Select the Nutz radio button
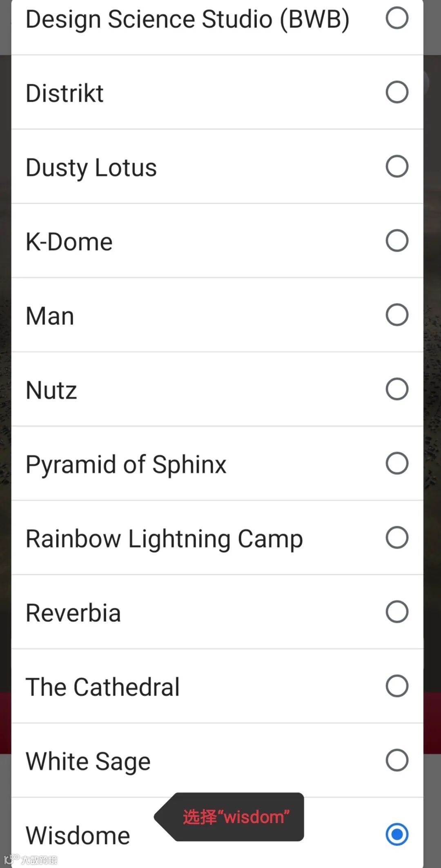Image resolution: width=441 pixels, height=868 pixels. 397,389
